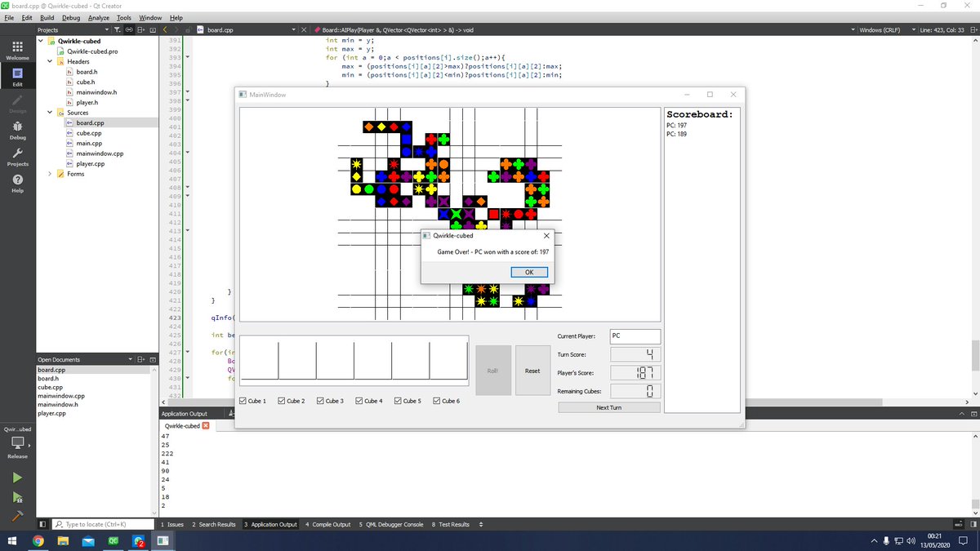Viewport: 980px width, 551px height.
Task: Expand the Forms folder
Action: 50,174
